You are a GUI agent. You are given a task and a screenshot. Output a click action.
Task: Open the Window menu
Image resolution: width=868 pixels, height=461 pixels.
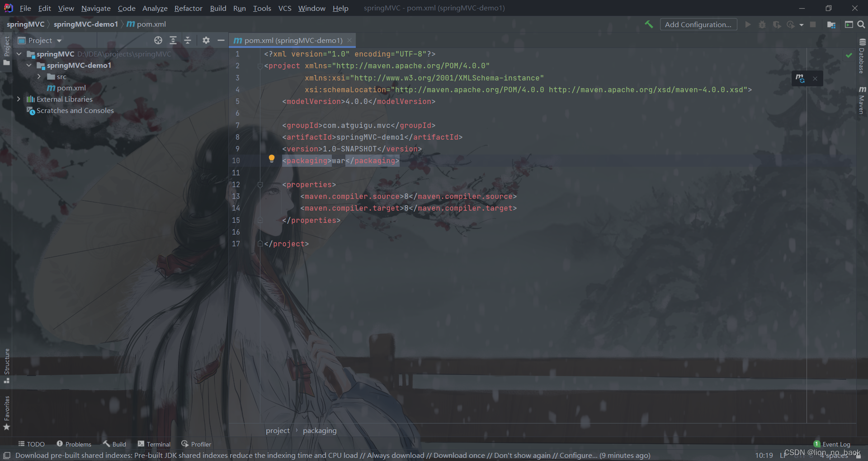[x=311, y=8]
